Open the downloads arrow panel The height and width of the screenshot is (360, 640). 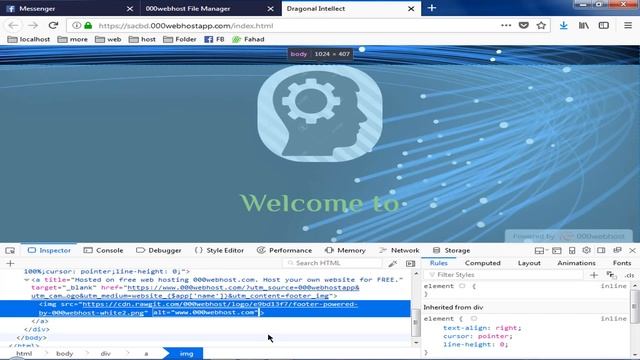[564, 25]
